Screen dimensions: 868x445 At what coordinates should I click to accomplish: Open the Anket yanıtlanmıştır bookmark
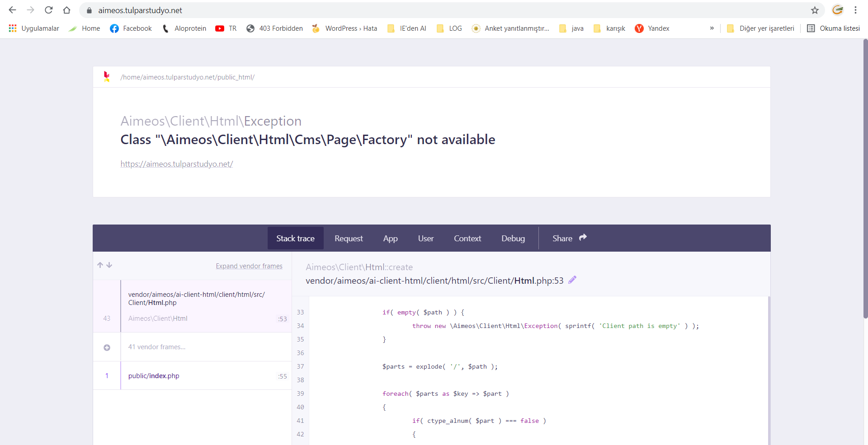click(510, 28)
